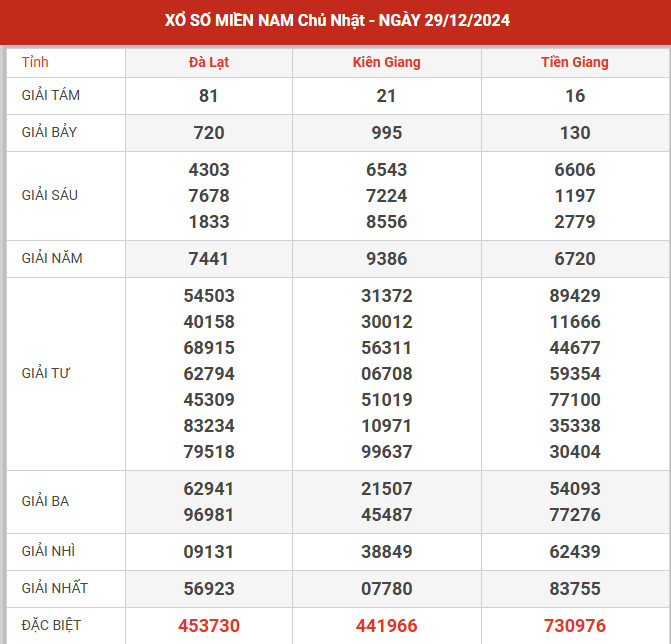
Task: Select the GIẢI NHÌ row label
Action: click(47, 551)
